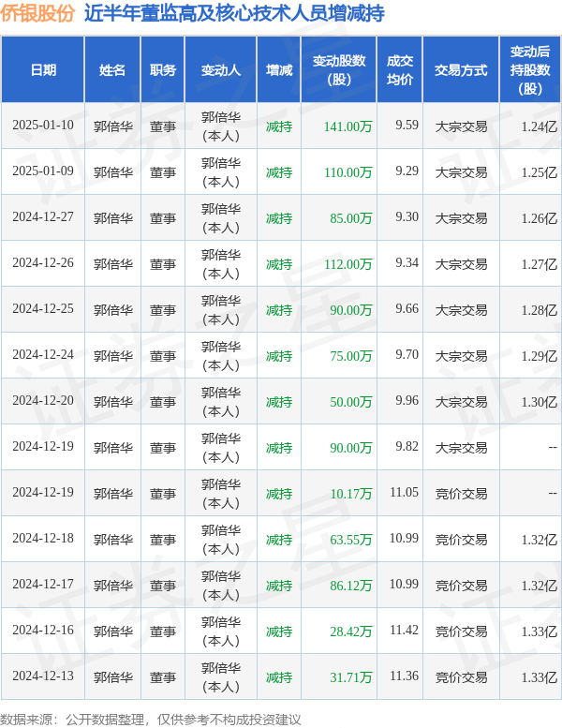The height and width of the screenshot is (728, 562).
Task: Click the 增减 column header
Action: tap(279, 70)
